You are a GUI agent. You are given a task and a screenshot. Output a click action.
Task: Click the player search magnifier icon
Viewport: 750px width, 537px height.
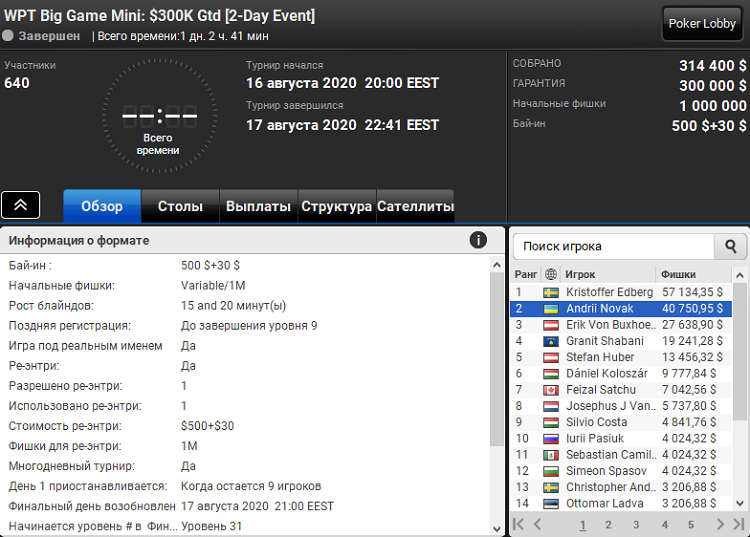pos(730,246)
